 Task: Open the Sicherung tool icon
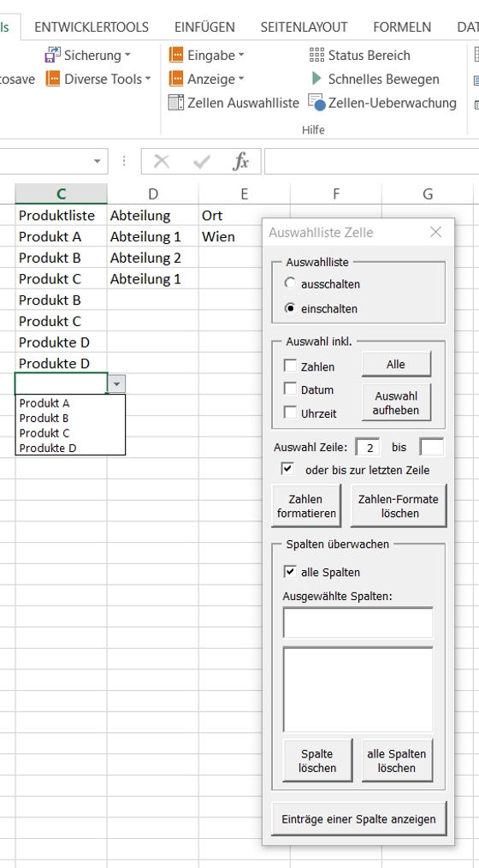(52, 55)
